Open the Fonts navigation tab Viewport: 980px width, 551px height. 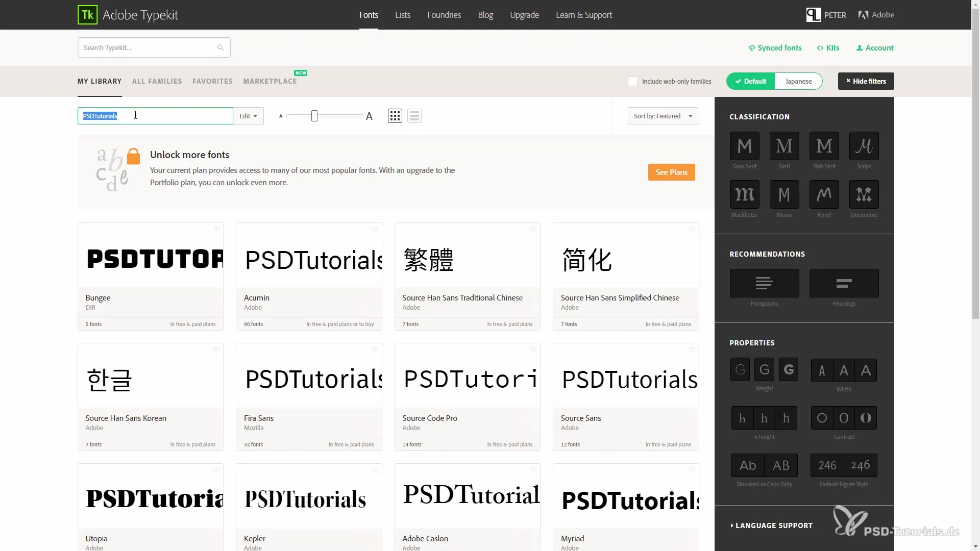(x=369, y=15)
